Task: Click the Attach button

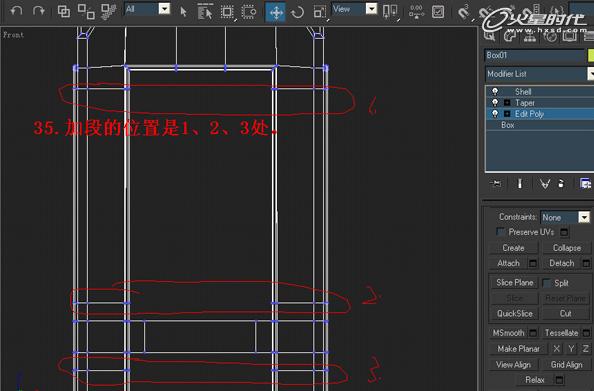Action: coord(508,263)
